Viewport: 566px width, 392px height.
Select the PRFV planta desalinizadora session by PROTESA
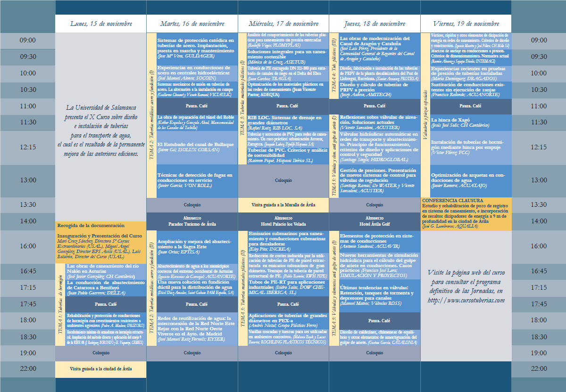380,73
